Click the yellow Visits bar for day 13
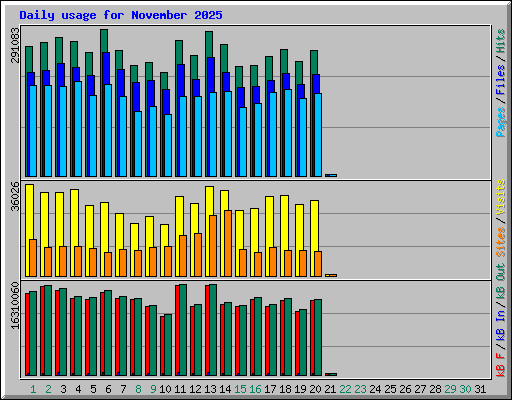 pos(209,201)
